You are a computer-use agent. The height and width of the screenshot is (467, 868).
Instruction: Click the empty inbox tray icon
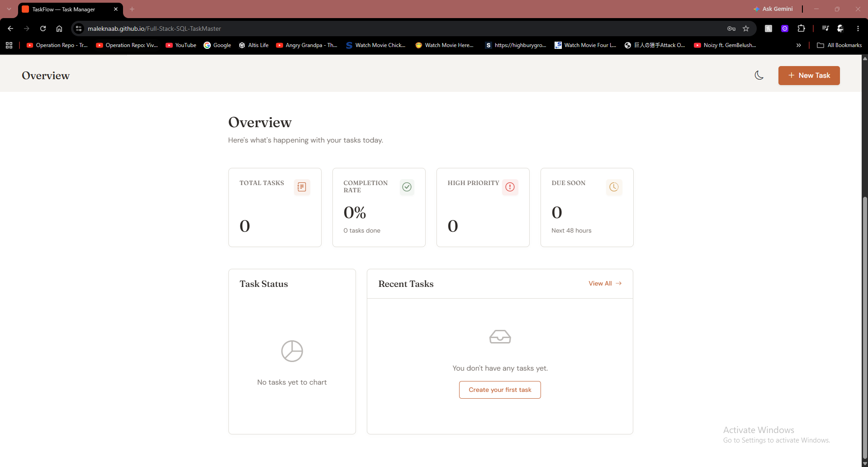(x=500, y=337)
